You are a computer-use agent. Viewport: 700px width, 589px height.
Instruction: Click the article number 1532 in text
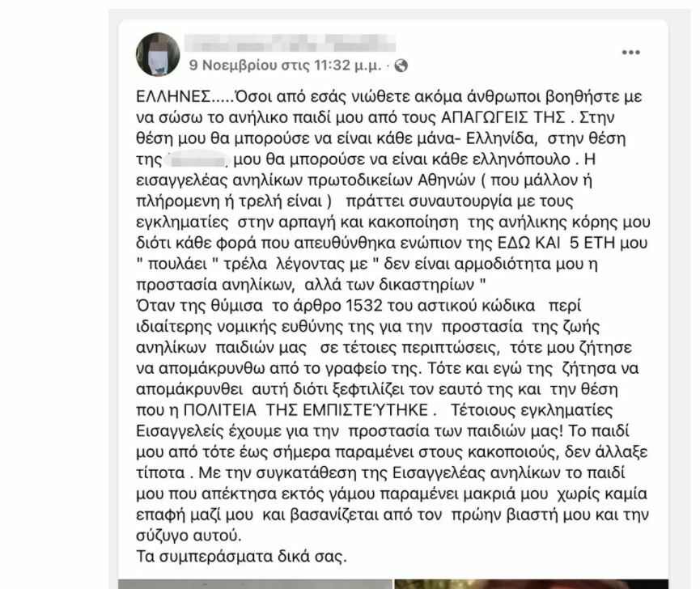(x=364, y=306)
